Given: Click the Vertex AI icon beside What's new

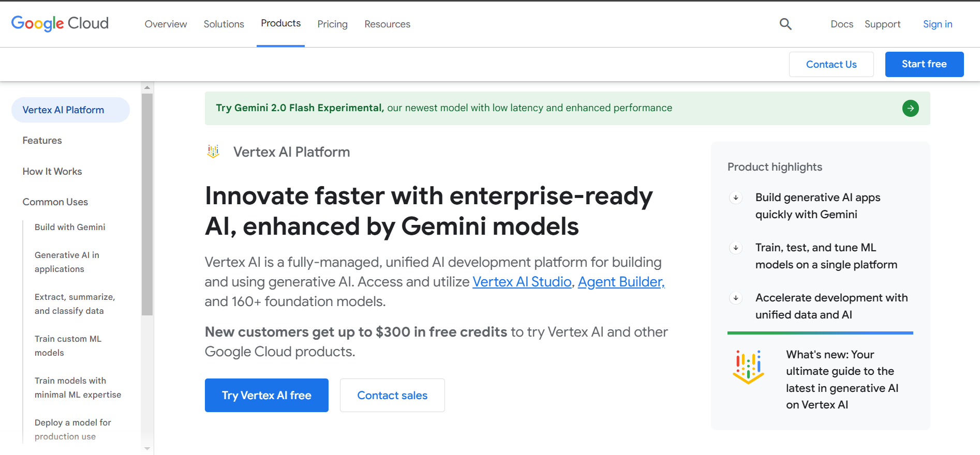Looking at the screenshot, I should tap(748, 367).
